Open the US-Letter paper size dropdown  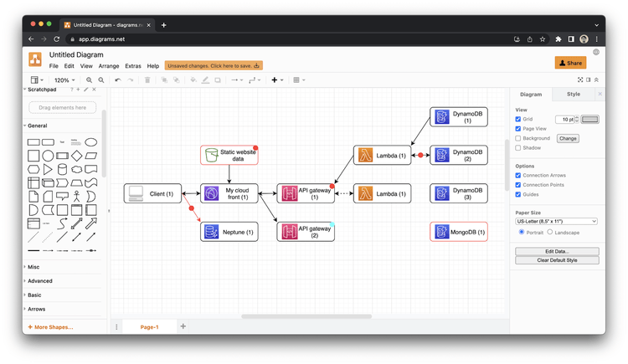coord(556,222)
